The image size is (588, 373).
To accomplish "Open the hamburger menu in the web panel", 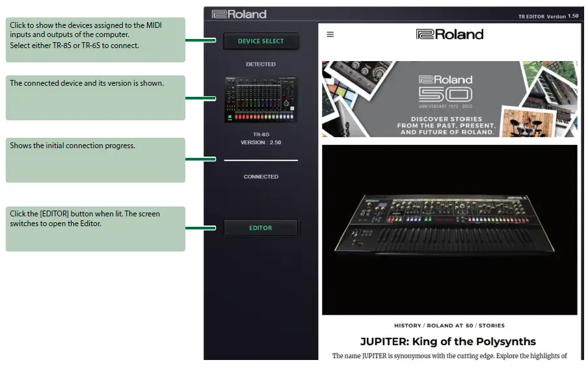I will click(330, 34).
